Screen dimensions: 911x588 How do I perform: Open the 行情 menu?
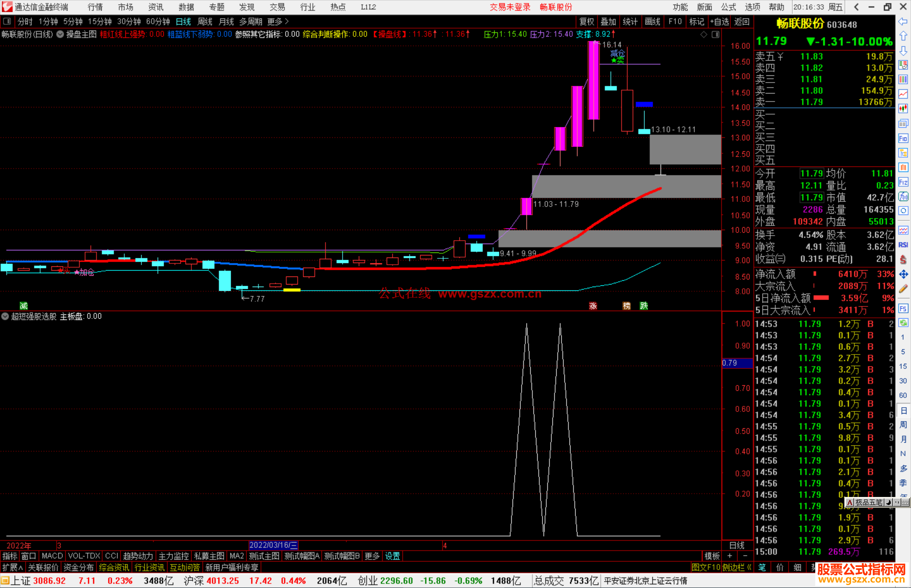click(x=95, y=7)
